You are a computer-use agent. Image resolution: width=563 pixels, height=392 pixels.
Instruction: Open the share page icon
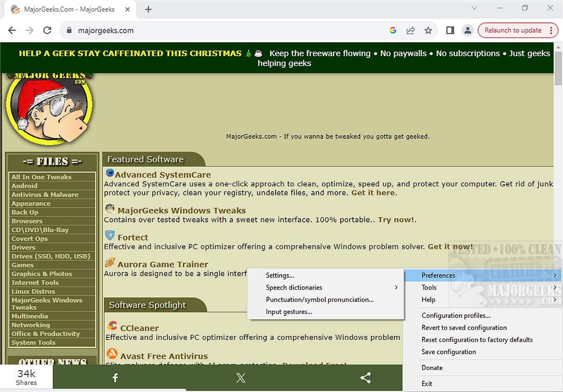click(x=410, y=30)
